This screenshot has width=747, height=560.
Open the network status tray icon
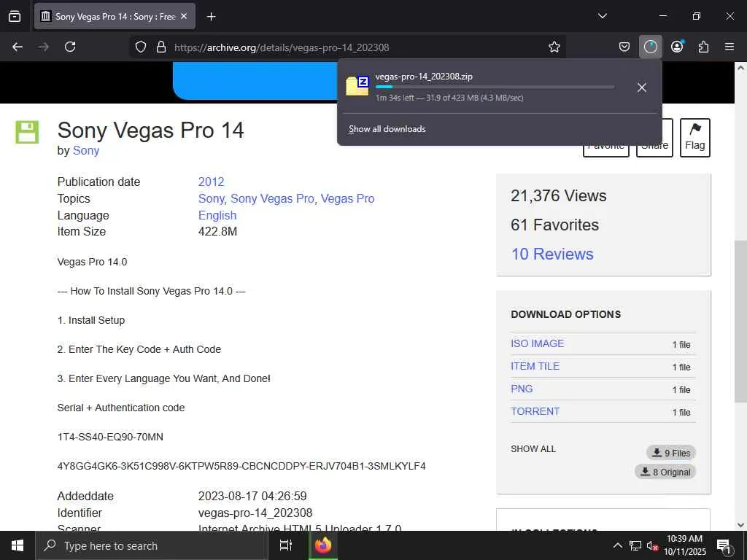click(635, 545)
